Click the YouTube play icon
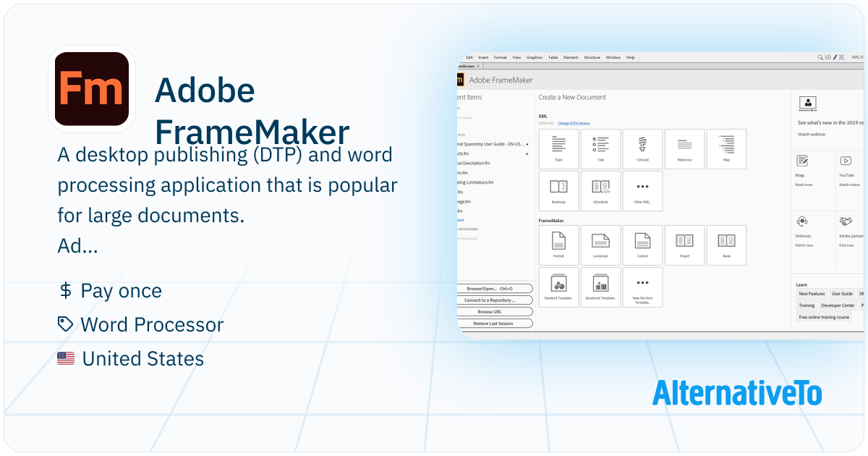The image size is (868, 456). [x=845, y=161]
